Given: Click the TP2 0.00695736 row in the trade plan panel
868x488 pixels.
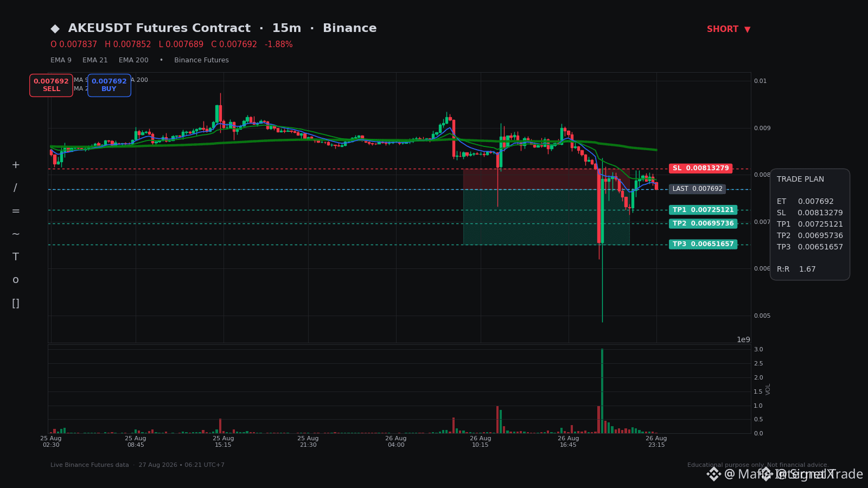Looking at the screenshot, I should tap(810, 235).
